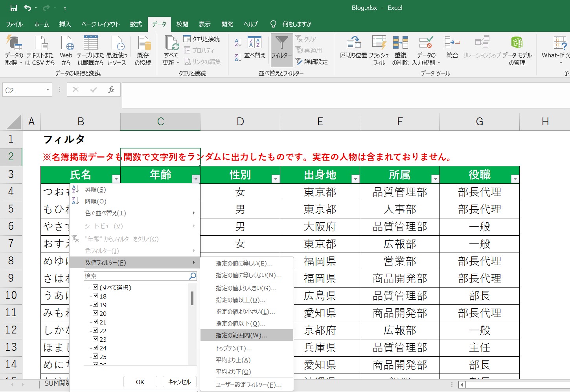Click the Select All corner triangle
This screenshot has height=392, width=570.
point(13,122)
